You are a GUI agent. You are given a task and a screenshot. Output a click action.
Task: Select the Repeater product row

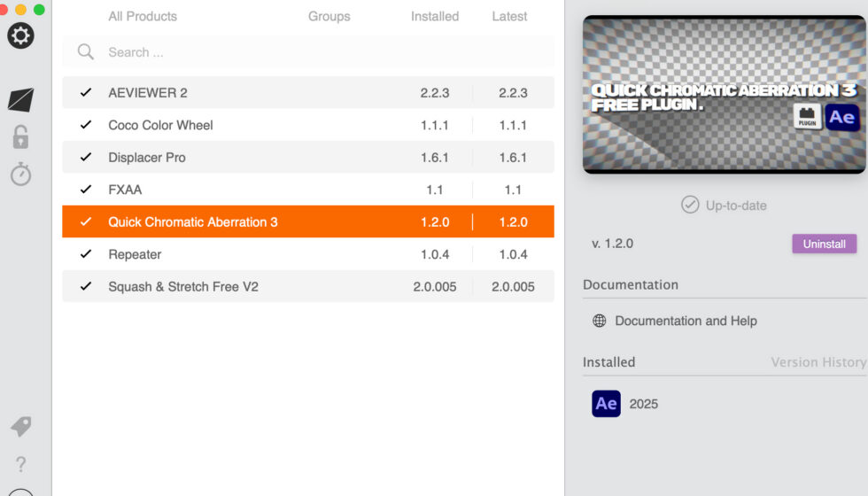(x=308, y=254)
